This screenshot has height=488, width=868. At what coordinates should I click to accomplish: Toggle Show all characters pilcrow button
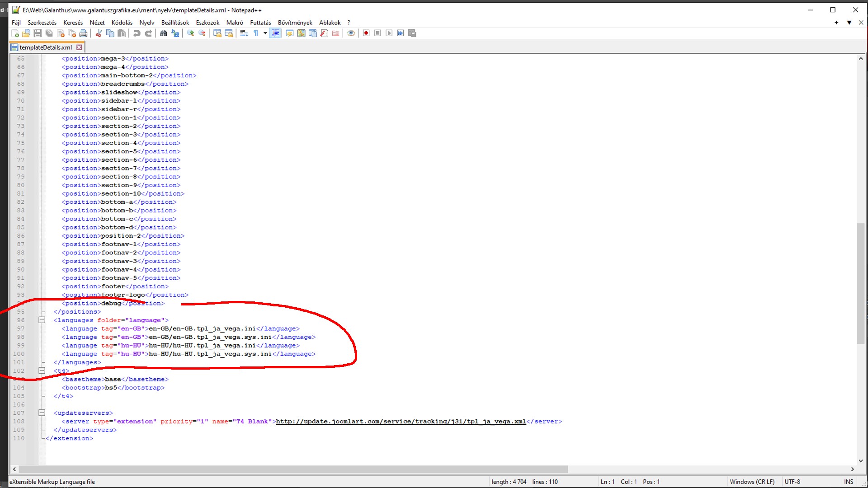click(256, 33)
